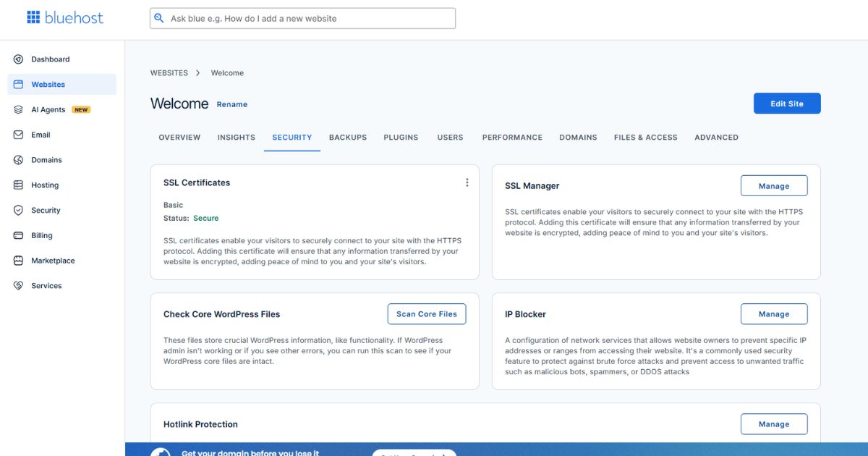Click the Edit Site button

tap(787, 104)
